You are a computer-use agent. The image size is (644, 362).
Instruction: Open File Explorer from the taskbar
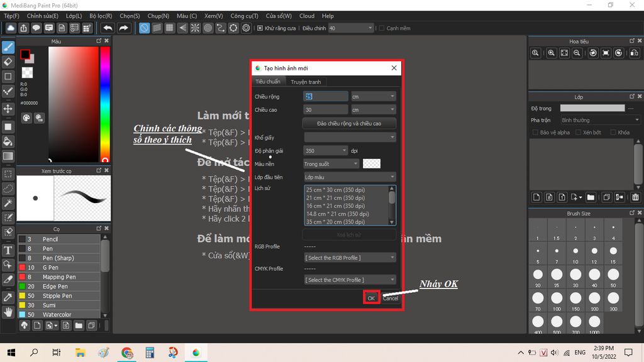[x=80, y=353]
